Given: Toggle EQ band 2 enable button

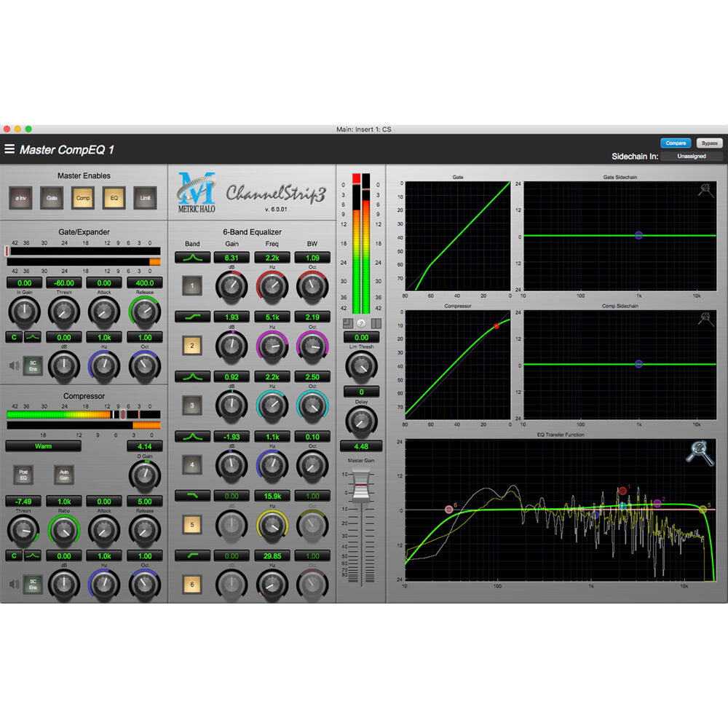Looking at the screenshot, I should [192, 346].
